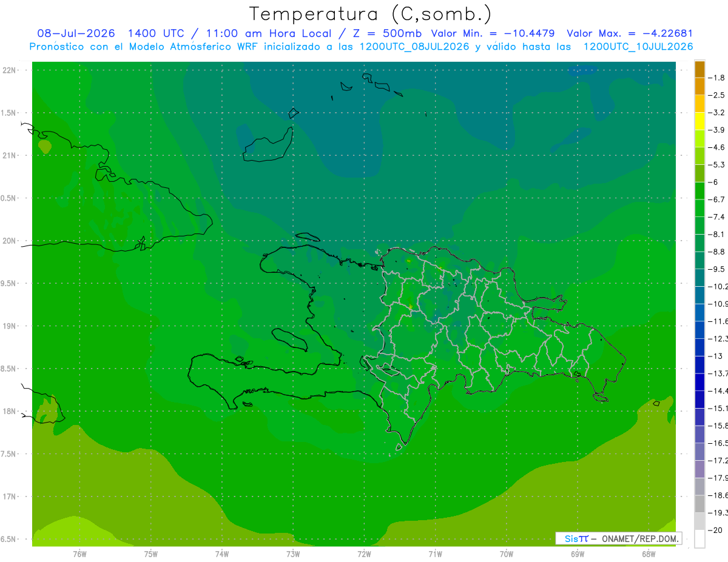
Task: Select the bright yellow swatch between -3.2 and -3.9
Action: click(x=699, y=121)
